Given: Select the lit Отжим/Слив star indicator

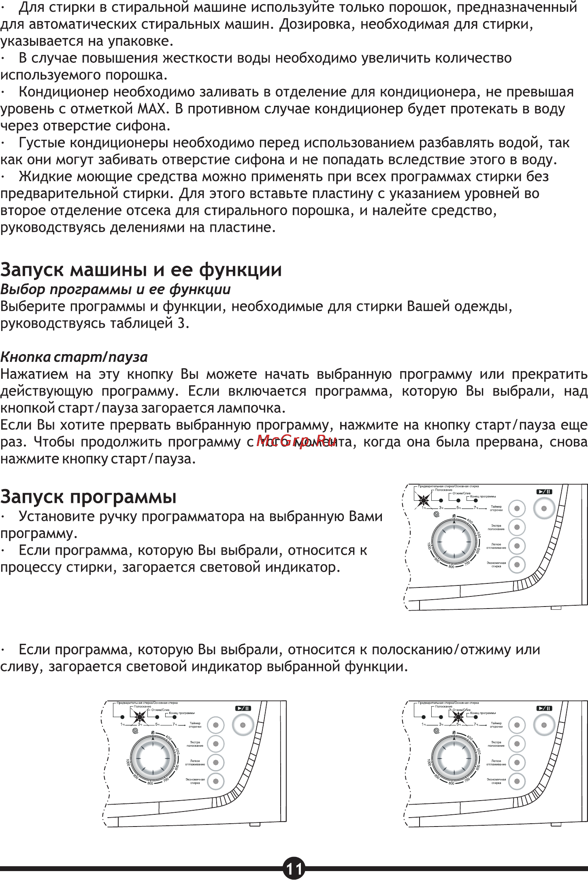Looking at the screenshot, I should [458, 717].
